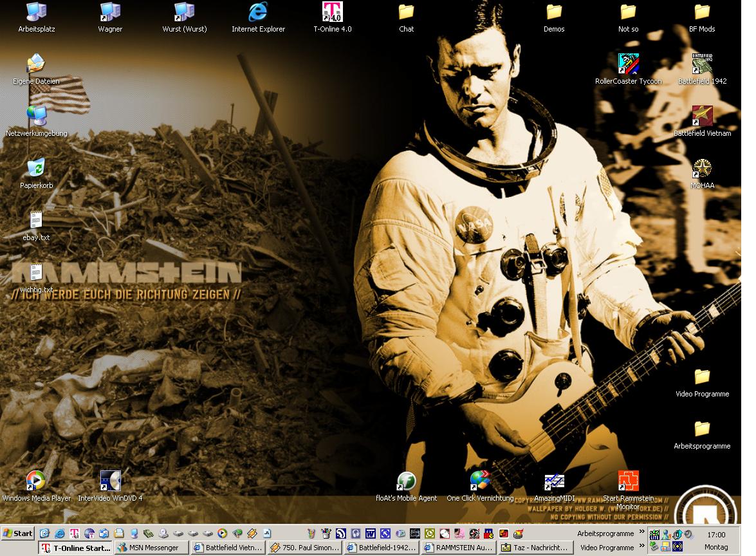Select the Not so folder
This screenshot has width=756, height=556.
(628, 17)
